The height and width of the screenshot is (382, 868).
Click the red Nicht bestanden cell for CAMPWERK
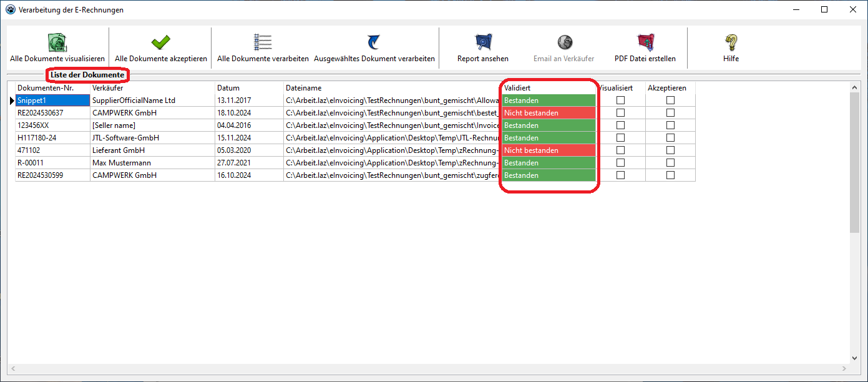548,113
